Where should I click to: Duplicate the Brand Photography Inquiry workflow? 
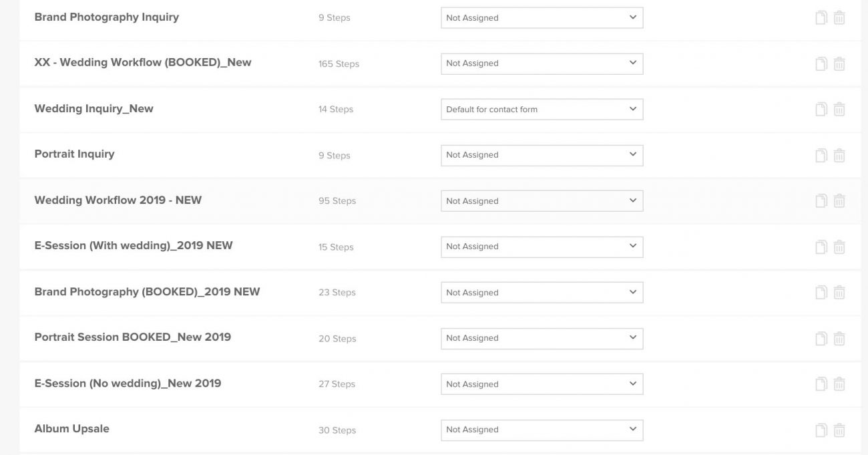(x=821, y=18)
